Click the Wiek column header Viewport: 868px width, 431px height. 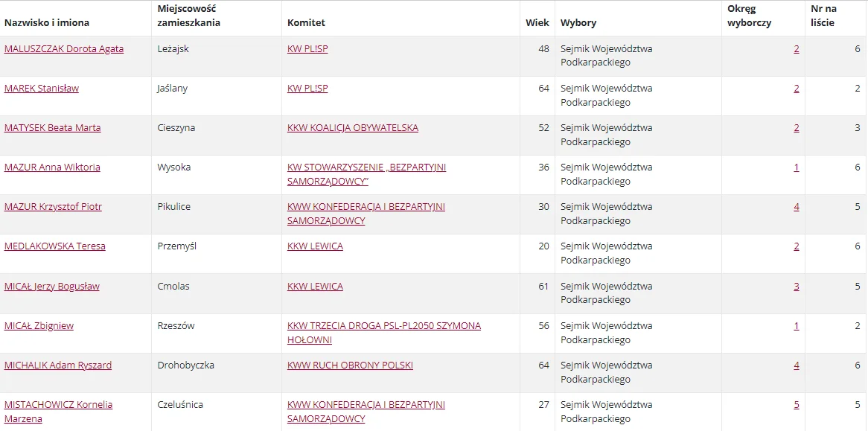pyautogui.click(x=537, y=22)
